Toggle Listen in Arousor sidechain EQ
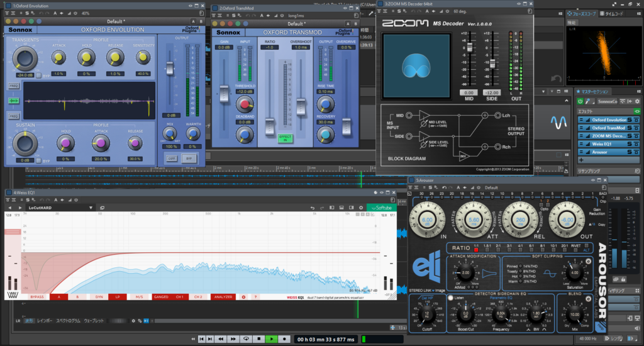Image resolution: width=644 pixels, height=346 pixels. pos(449,298)
